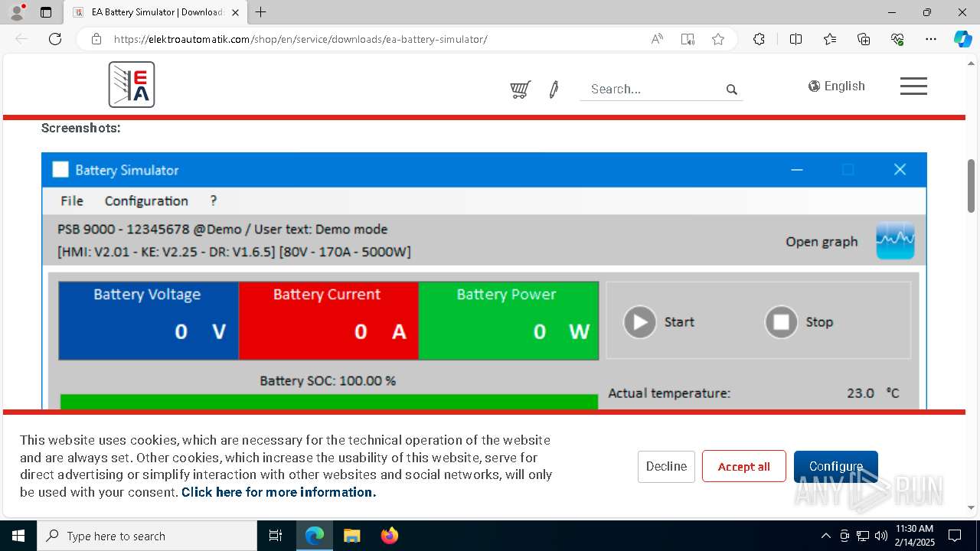Click the browser profile avatar

tap(17, 12)
